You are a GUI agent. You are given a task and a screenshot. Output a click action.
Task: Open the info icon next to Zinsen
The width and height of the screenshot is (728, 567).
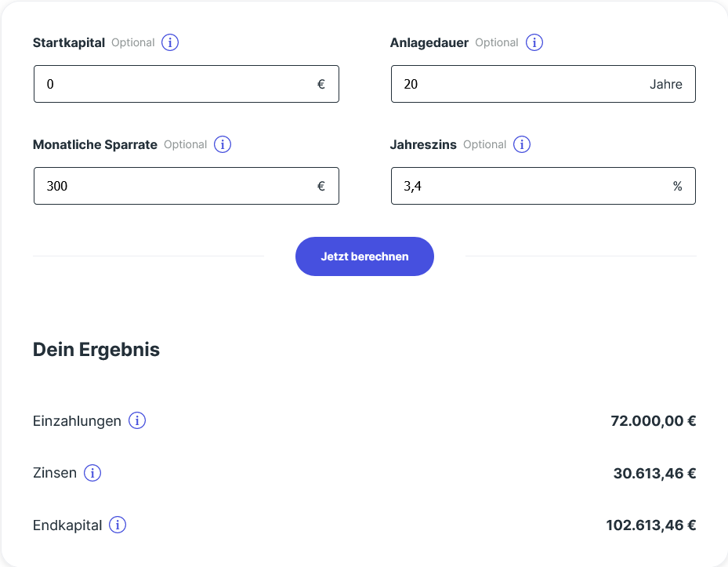[x=92, y=473]
